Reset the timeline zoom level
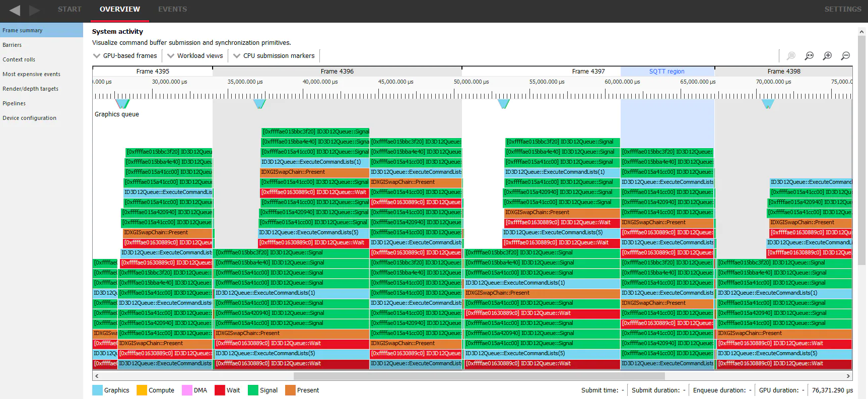The height and width of the screenshot is (399, 868). [x=809, y=56]
